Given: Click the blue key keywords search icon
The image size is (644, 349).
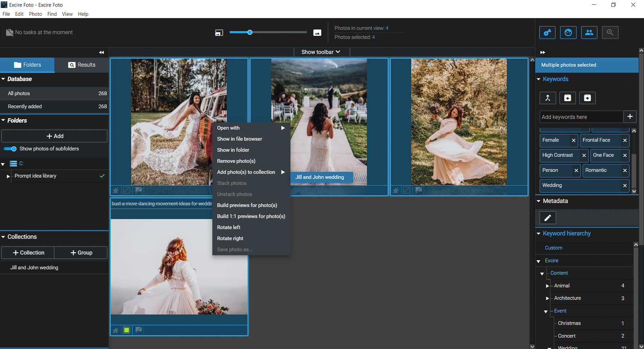Looking at the screenshot, I should pos(547,33).
